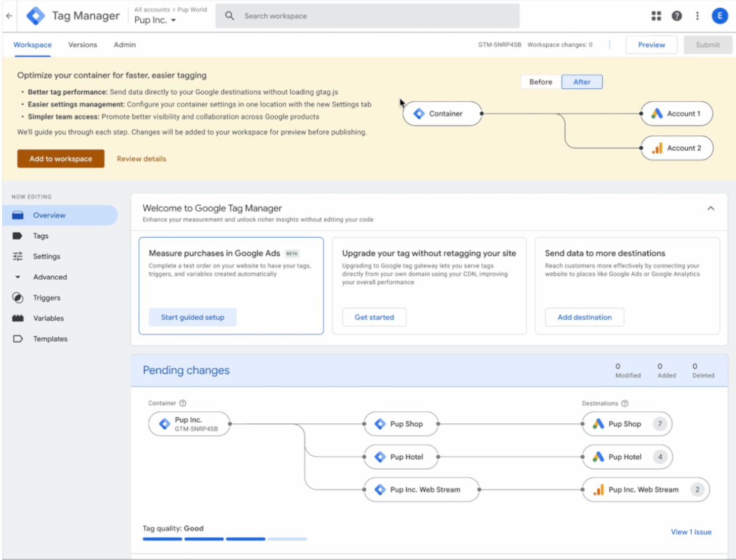Click Pup Inc. Web Stream tag node
The width and height of the screenshot is (736, 560).
click(x=421, y=490)
